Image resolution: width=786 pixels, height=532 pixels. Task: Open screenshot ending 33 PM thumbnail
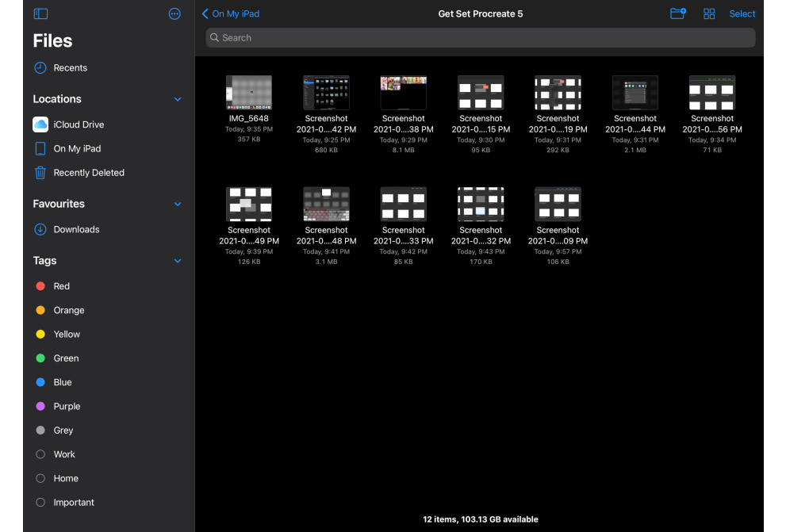[404, 205]
